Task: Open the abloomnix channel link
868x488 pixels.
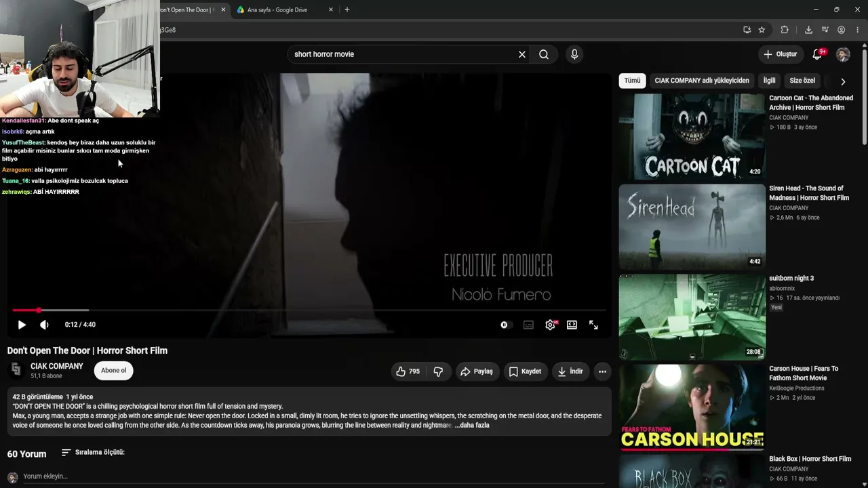Action: [x=782, y=289]
